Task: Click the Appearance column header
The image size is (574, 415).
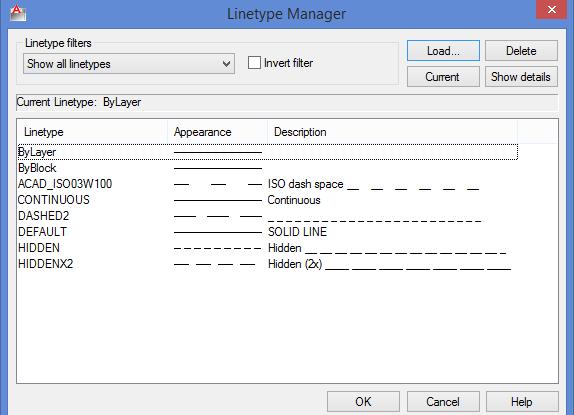Action: tap(217, 132)
